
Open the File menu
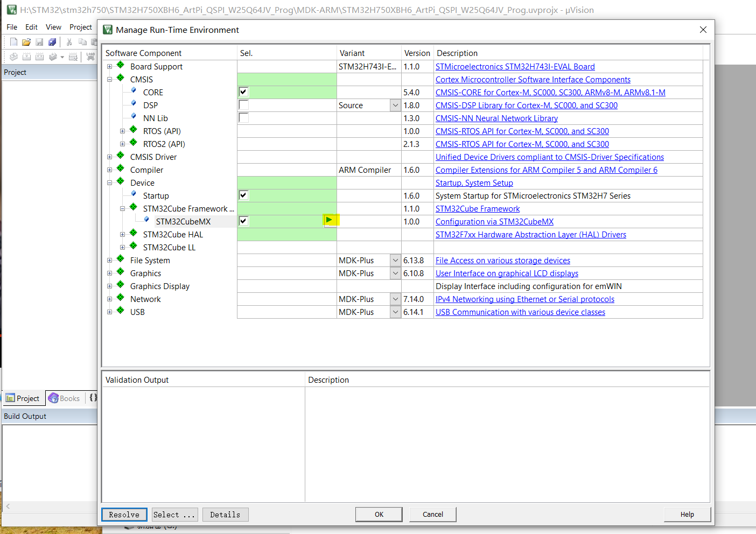[12, 27]
